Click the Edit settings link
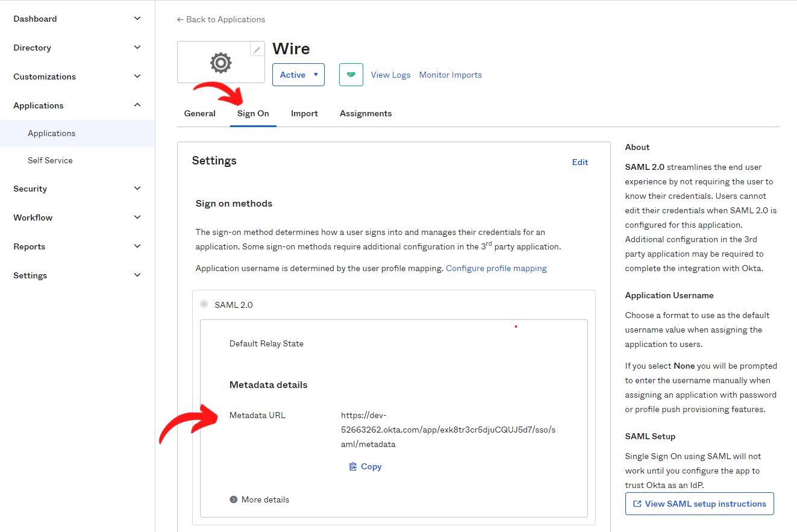Viewport: 797px width, 532px height. pos(580,162)
